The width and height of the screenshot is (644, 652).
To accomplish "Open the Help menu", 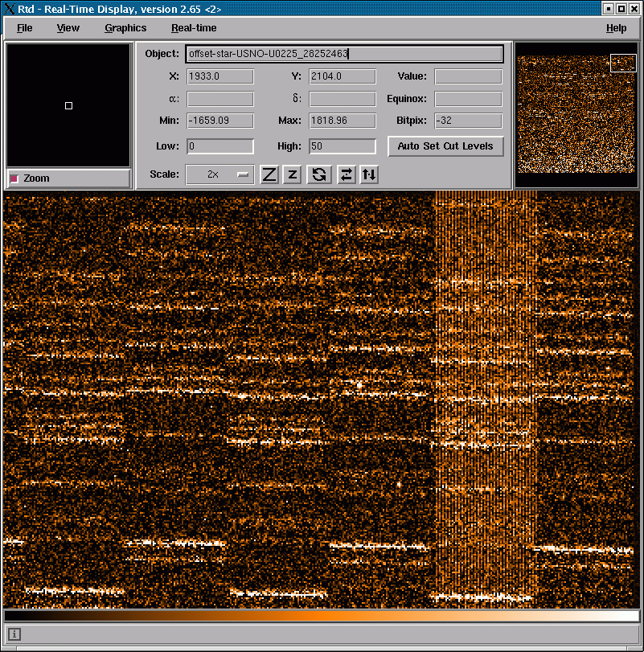I will point(616,28).
